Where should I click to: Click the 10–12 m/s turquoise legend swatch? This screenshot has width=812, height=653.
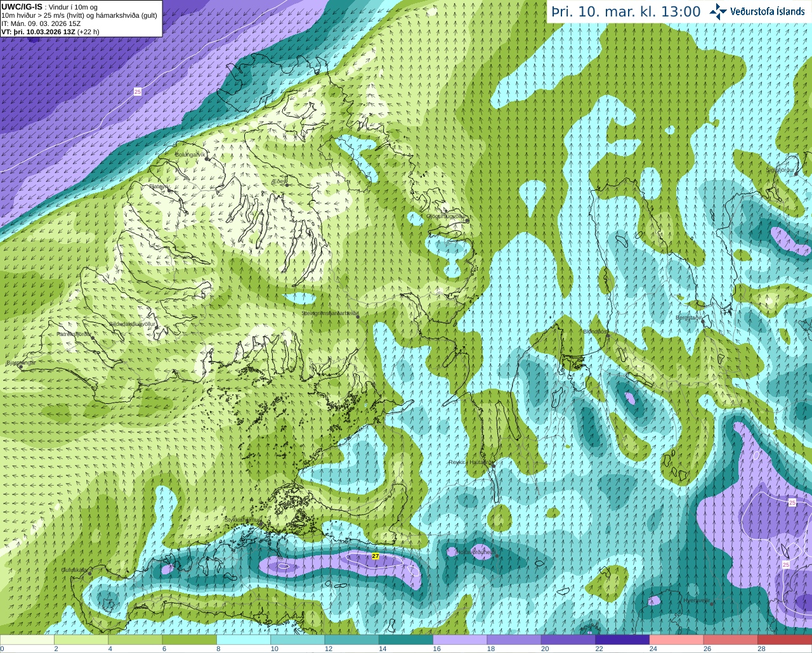(298, 639)
